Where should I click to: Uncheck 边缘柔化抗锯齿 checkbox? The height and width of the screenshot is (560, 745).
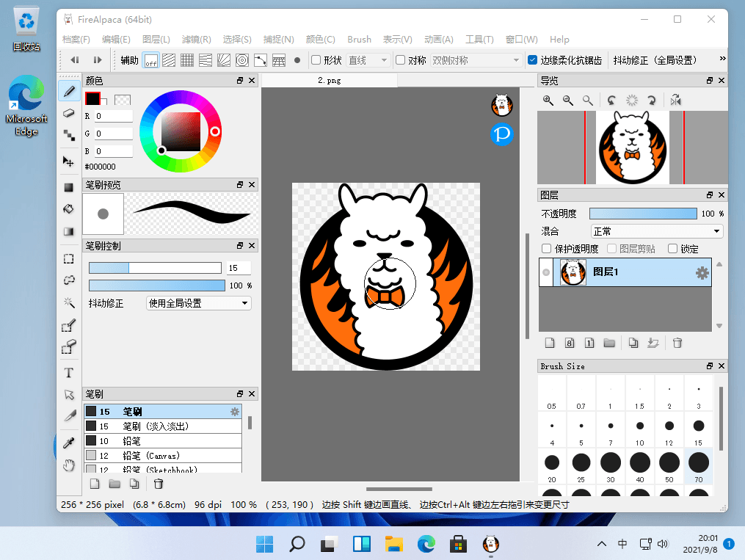(533, 60)
